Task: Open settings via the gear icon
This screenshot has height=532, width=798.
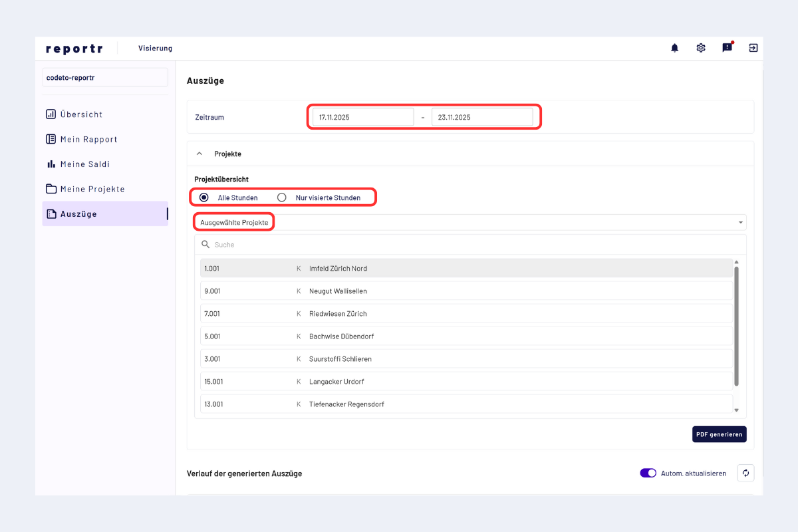Action: tap(701, 48)
